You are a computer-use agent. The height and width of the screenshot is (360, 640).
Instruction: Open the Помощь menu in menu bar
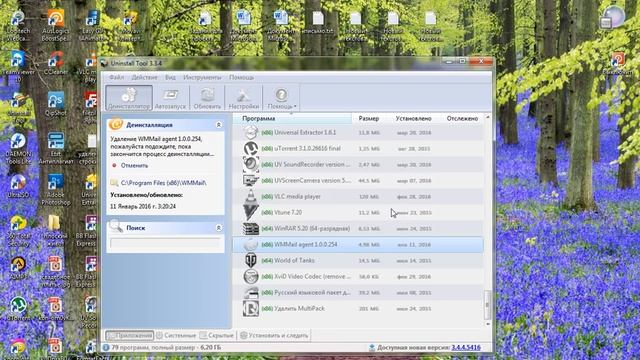(x=241, y=77)
